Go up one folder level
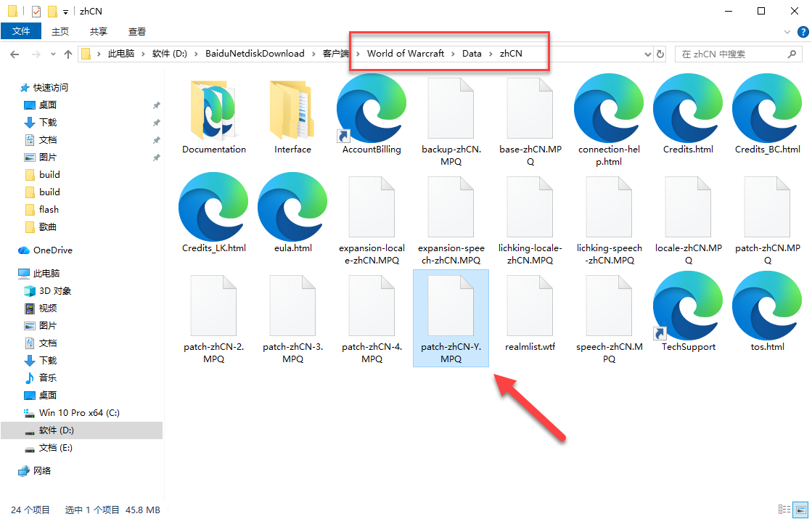This screenshot has height=519, width=812. (67, 54)
